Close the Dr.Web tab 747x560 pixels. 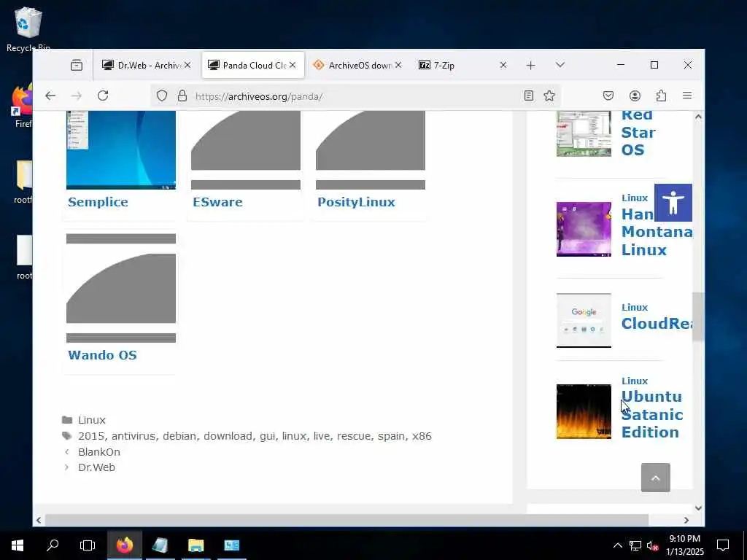pos(187,65)
